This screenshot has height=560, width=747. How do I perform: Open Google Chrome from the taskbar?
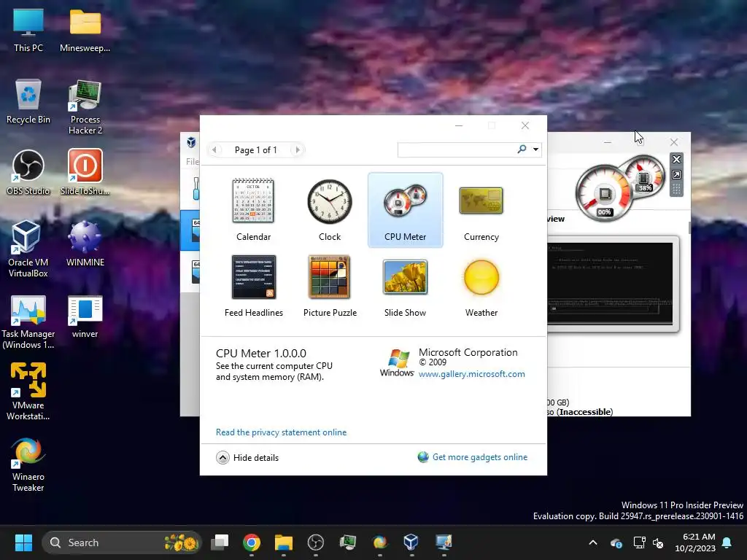(x=252, y=542)
